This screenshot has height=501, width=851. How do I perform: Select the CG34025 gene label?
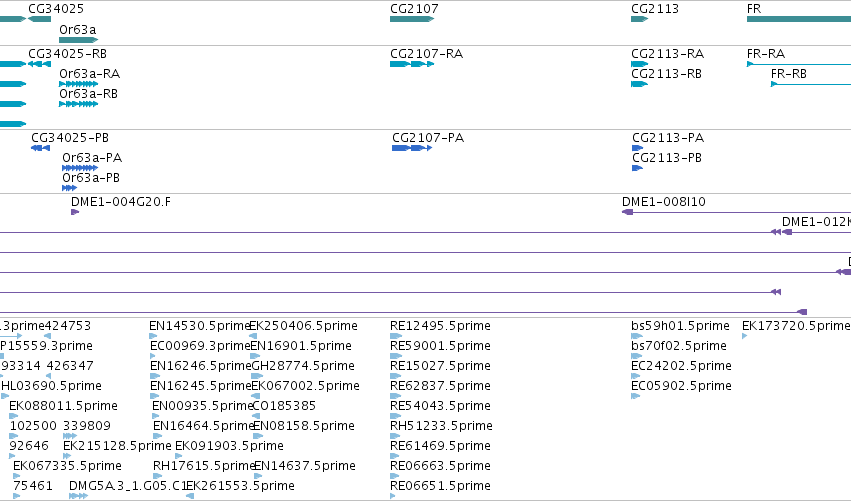click(x=56, y=9)
